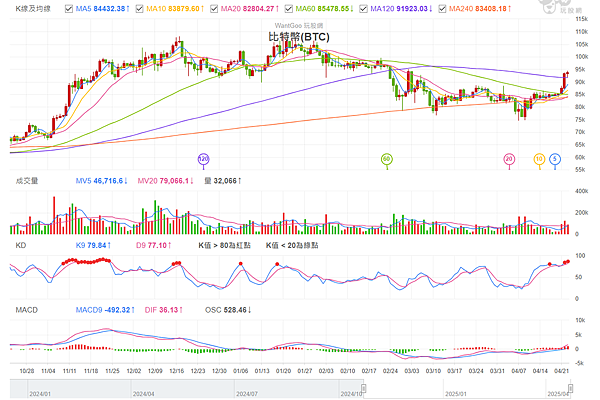Click the MV20 79,066.1 volume value
This screenshot has height=400, width=600.
pyautogui.click(x=165, y=181)
